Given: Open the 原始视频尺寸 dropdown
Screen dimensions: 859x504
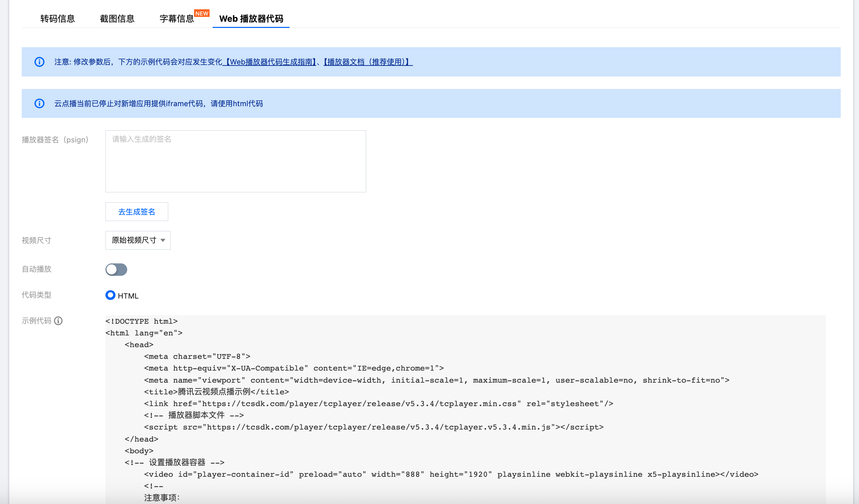Looking at the screenshot, I should 134,240.
